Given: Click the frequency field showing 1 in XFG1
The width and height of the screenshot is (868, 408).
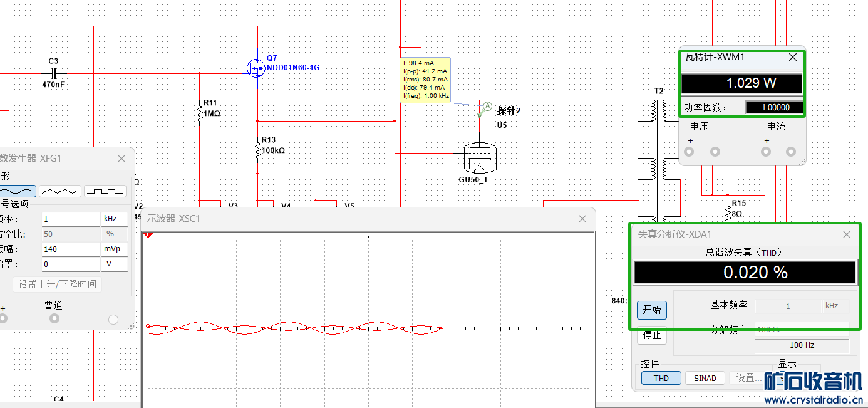Looking at the screenshot, I should point(70,219).
